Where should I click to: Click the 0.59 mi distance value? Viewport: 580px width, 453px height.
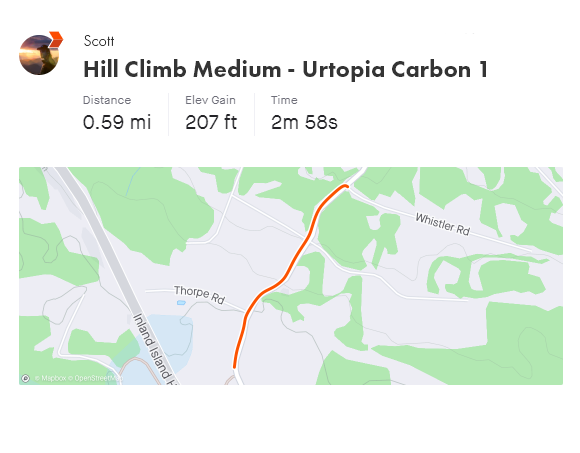pos(117,122)
